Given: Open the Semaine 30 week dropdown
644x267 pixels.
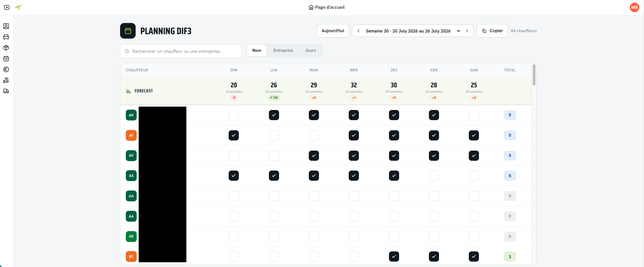Looking at the screenshot, I should 413,31.
